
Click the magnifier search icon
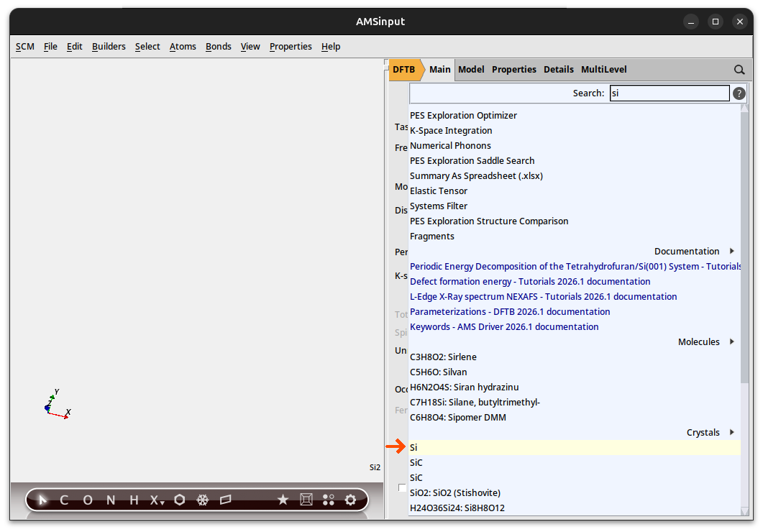pos(739,70)
